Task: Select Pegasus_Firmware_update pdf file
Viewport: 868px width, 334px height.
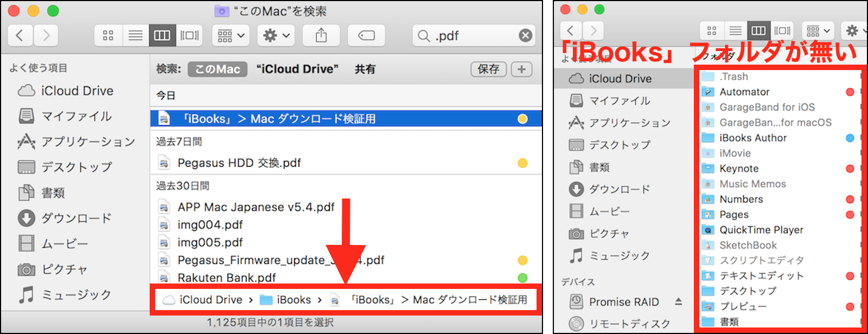Action: [346, 260]
